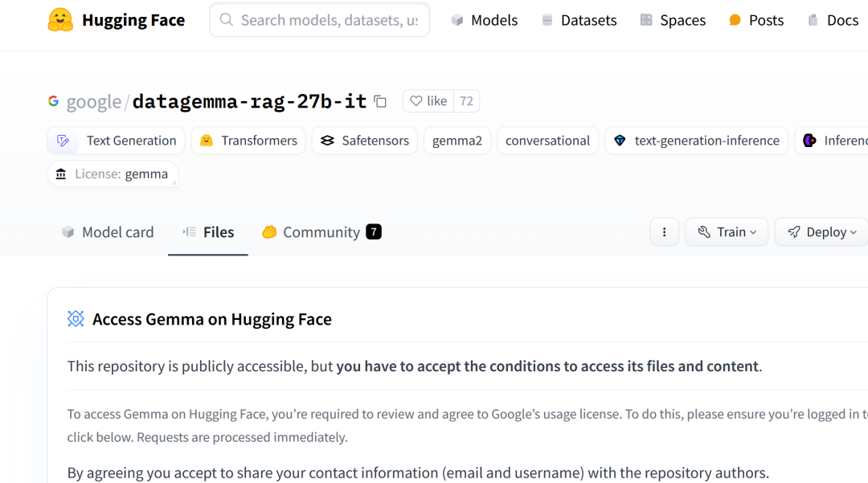View the 72 likes count
Screen dimensions: 868x483
pos(466,101)
